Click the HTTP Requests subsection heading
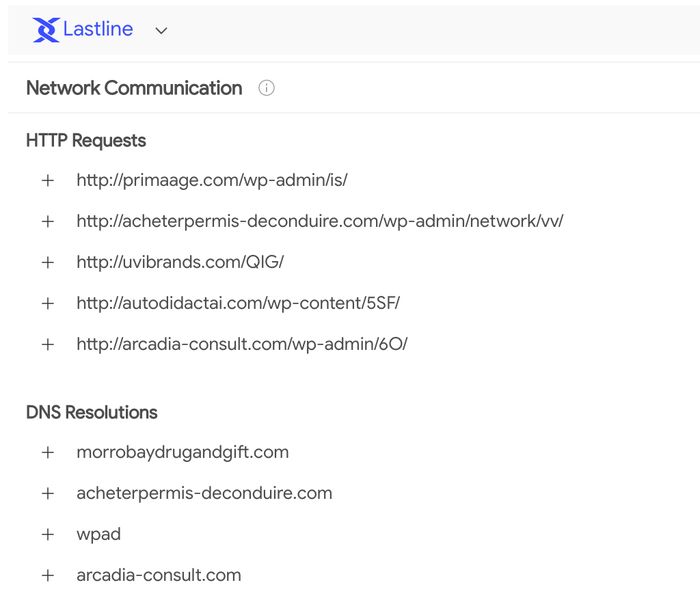The height and width of the screenshot is (600, 700). click(85, 141)
